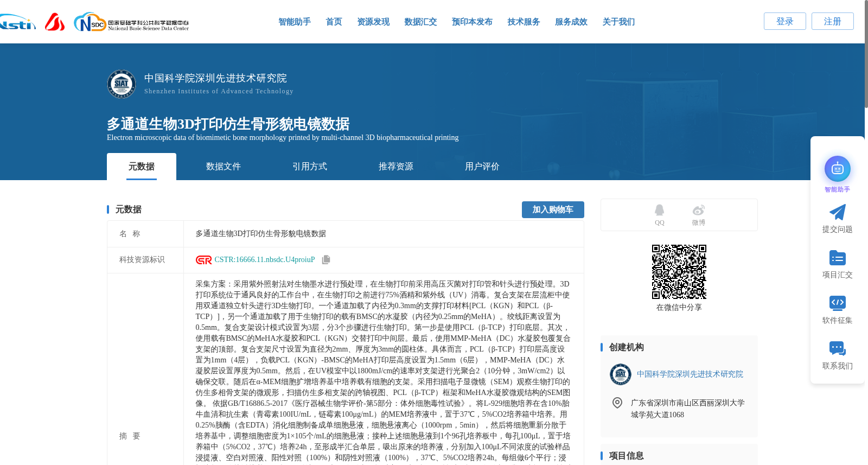The image size is (868, 465).
Task: Switch to 用户评价 tab
Action: tap(482, 167)
